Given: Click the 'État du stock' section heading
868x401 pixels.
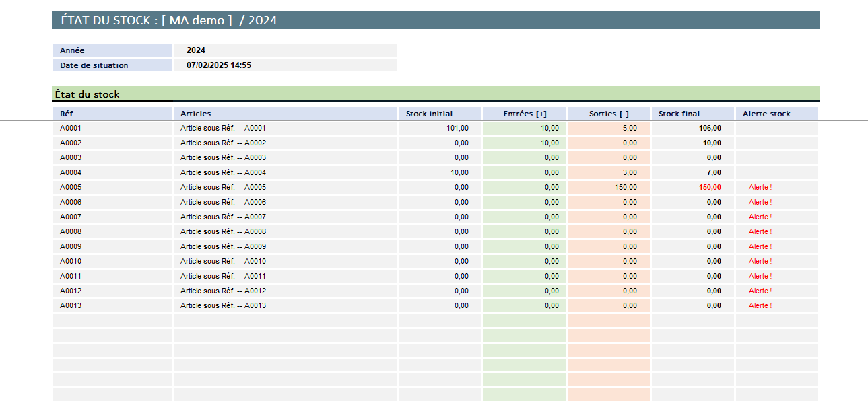Looking at the screenshot, I should [x=87, y=94].
